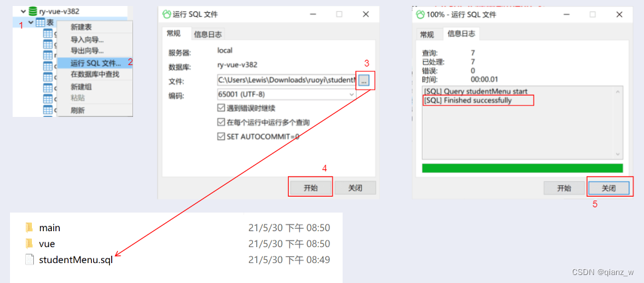Switch to 信息日志 tab in run dialog

coord(208,35)
